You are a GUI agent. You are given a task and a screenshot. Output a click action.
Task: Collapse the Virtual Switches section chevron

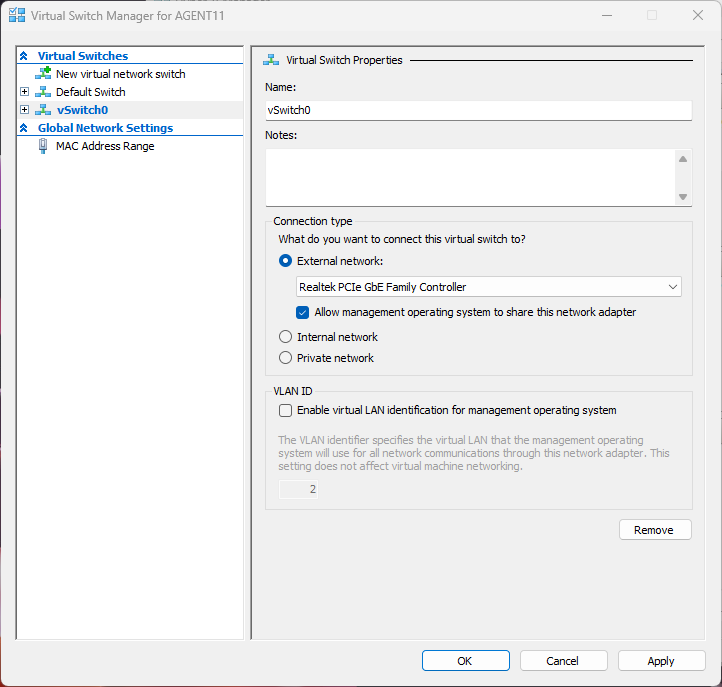pyautogui.click(x=24, y=56)
